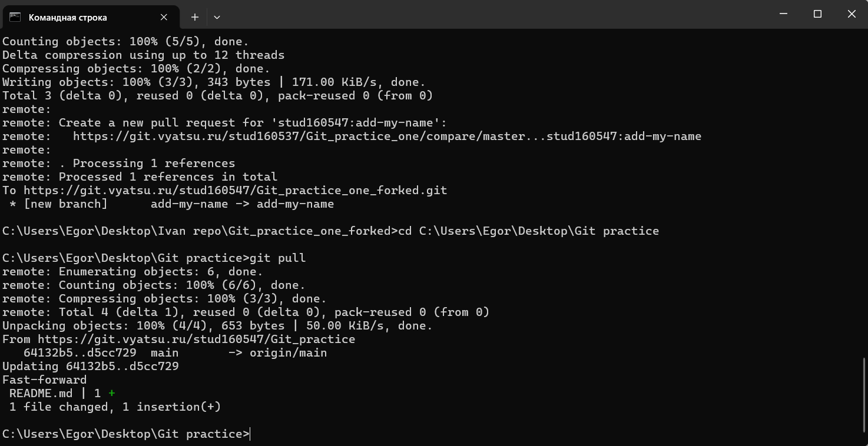Click the "git pull" command text
Screen dimensions: 868x446
coord(277,258)
